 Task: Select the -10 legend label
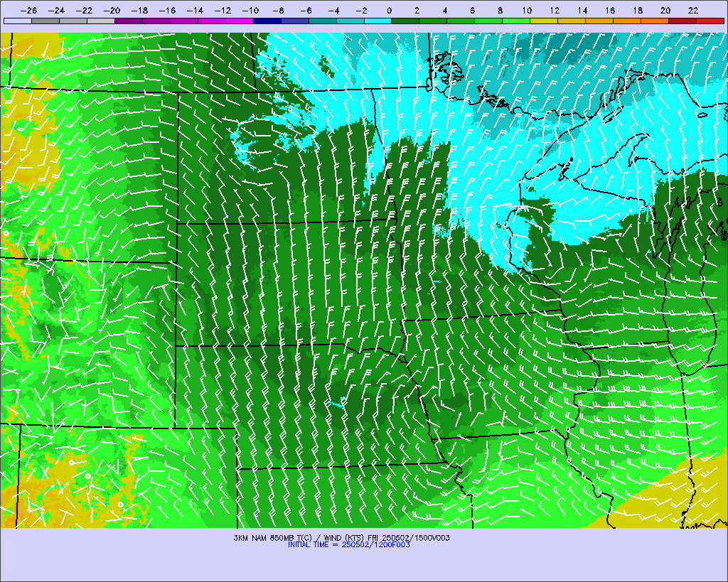point(250,10)
